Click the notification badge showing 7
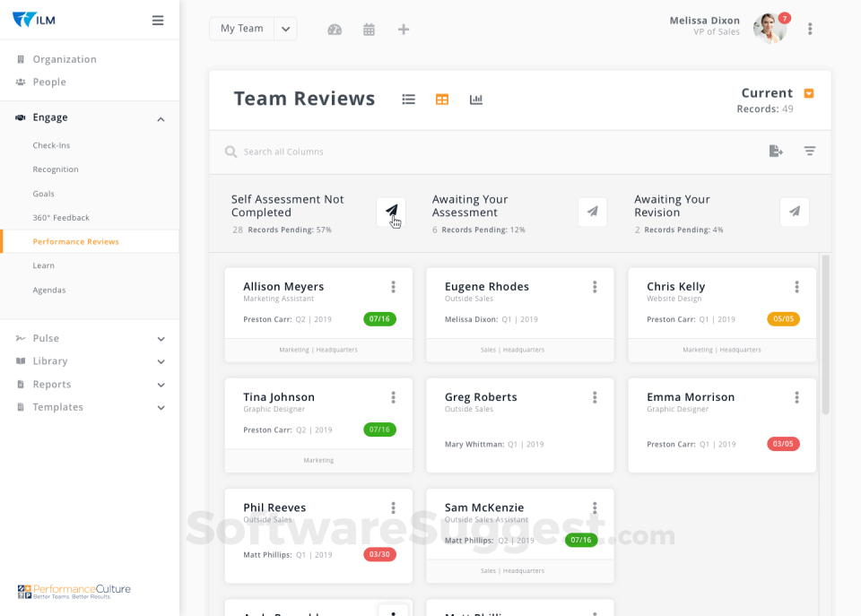The width and height of the screenshot is (861, 616). coord(786,18)
